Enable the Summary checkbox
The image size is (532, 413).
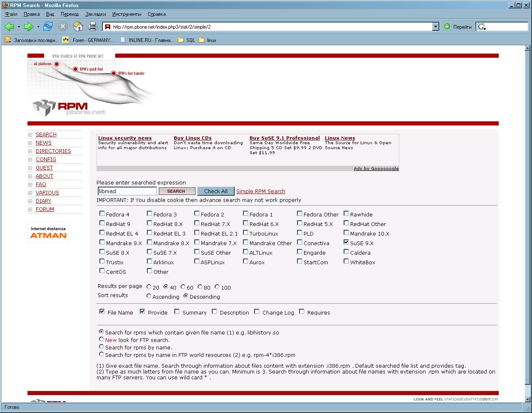pyautogui.click(x=177, y=312)
